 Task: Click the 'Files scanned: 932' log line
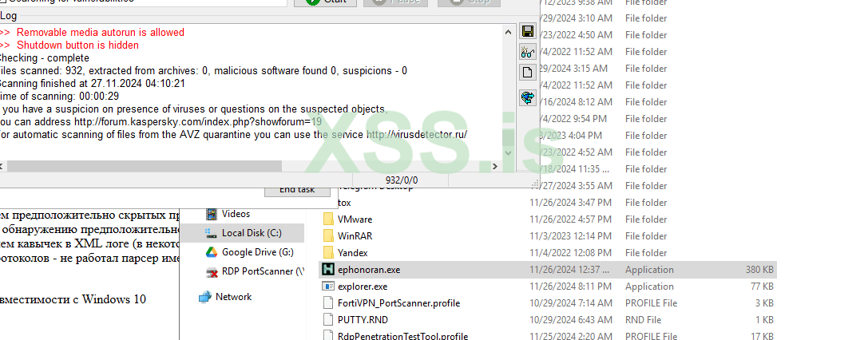click(x=204, y=71)
